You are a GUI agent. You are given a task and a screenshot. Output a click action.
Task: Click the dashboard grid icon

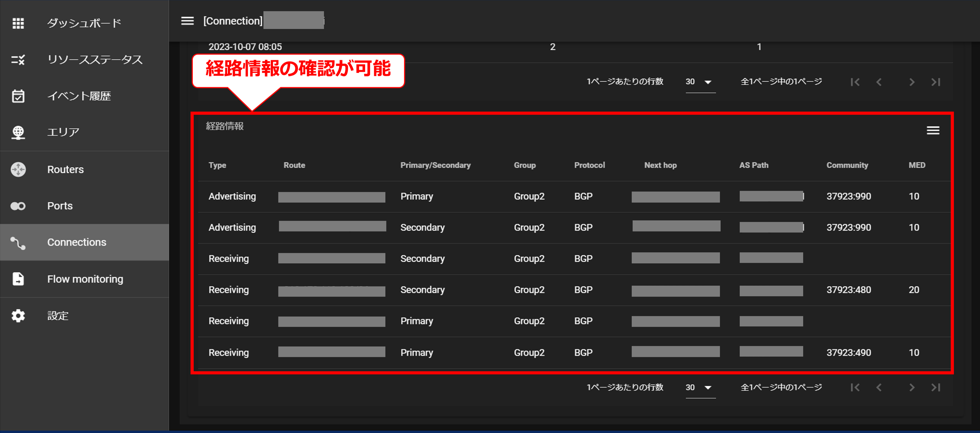click(x=18, y=23)
